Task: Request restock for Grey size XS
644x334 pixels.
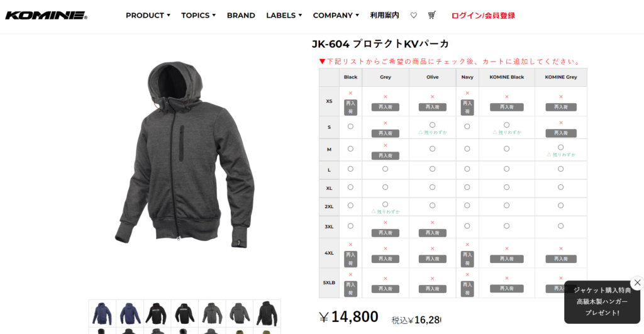Action: tap(386, 107)
